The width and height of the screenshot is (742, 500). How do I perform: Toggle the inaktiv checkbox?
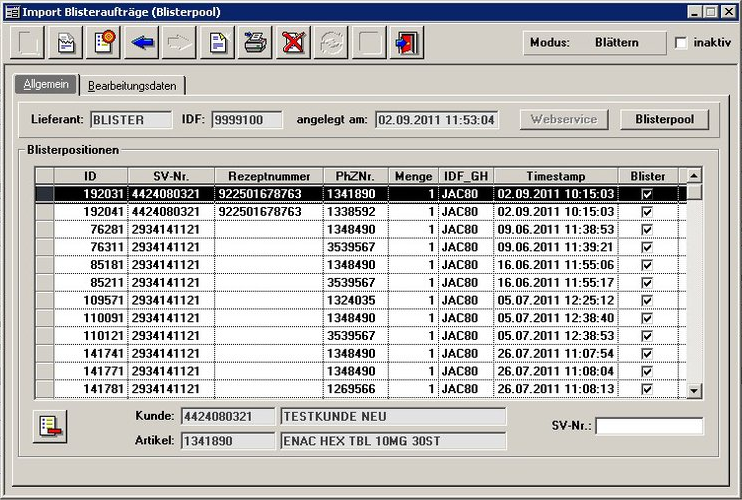[682, 44]
